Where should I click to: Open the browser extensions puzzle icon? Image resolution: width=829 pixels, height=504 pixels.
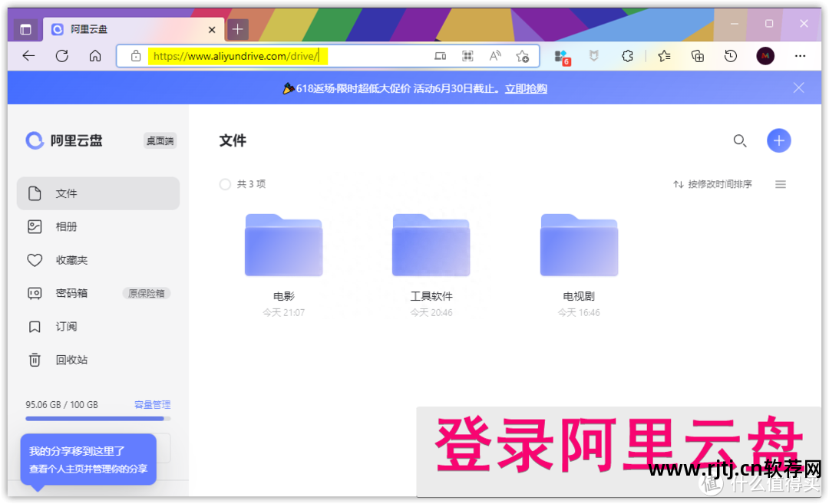pos(627,56)
